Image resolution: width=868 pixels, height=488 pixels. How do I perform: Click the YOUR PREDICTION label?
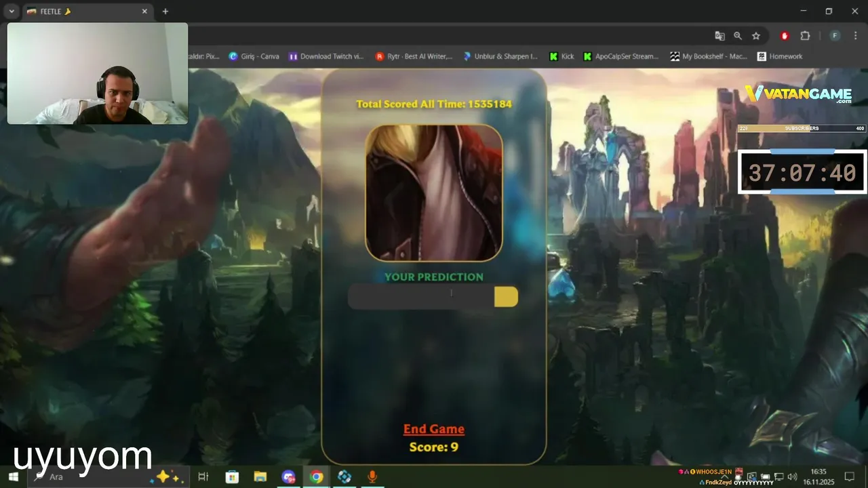point(434,277)
